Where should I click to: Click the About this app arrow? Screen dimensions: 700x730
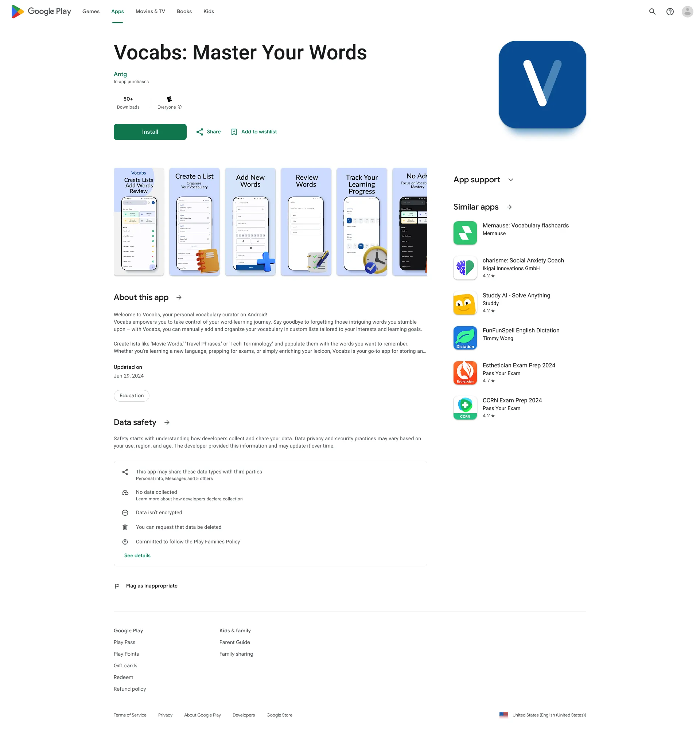[x=180, y=297]
